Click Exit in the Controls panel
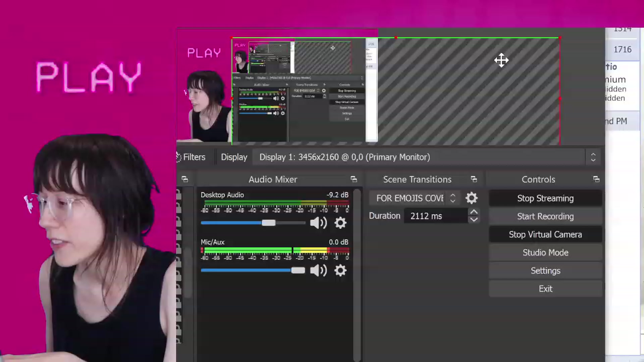This screenshot has width=644, height=362. click(x=545, y=289)
